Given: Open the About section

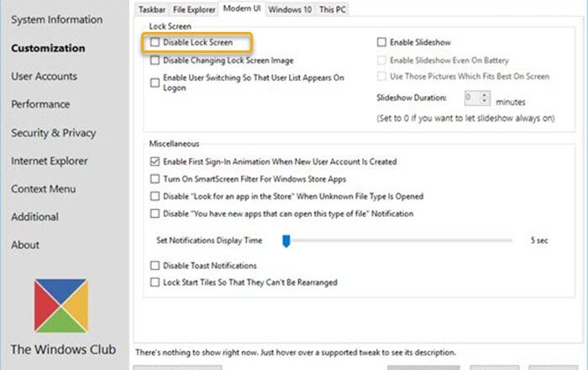Looking at the screenshot, I should click(25, 245).
